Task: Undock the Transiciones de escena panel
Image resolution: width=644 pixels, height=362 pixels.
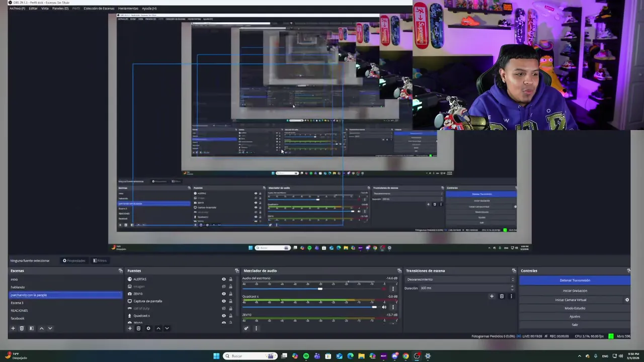Action: (x=514, y=270)
